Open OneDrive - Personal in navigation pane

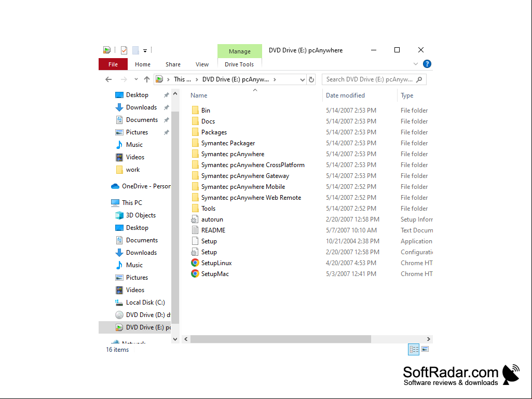tap(141, 186)
